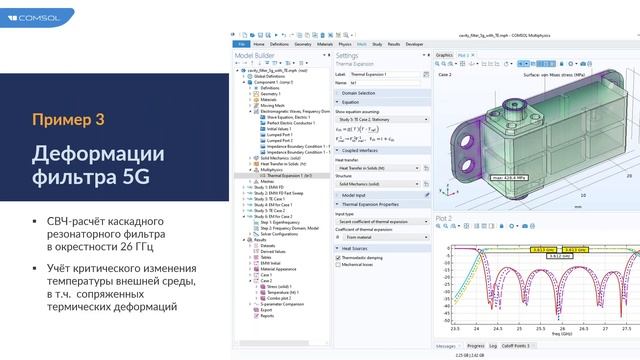The width and height of the screenshot is (640, 360).
Task: Click the Delete trash icon in quick access toolbar
Action: pos(322,36)
